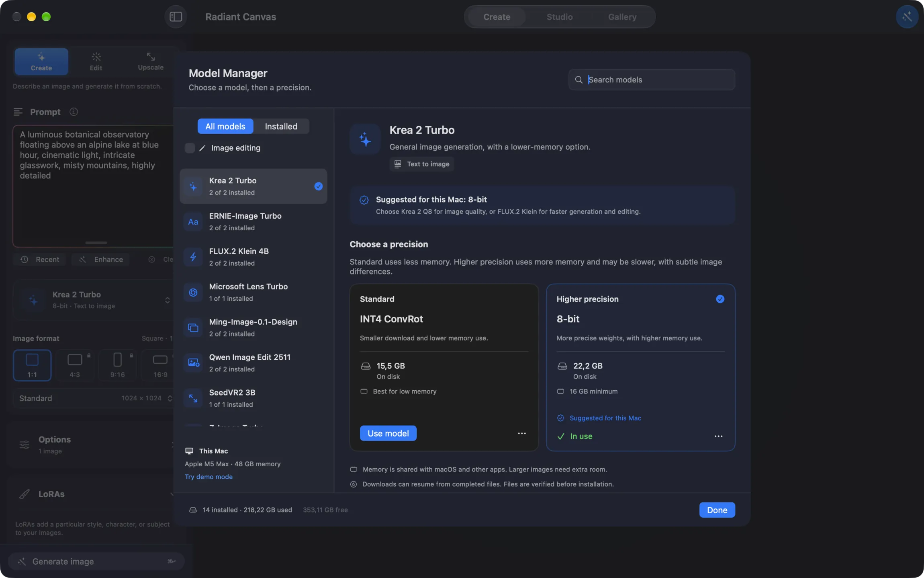Screen dimensions: 924x578
Task: Select the Qwen Image Edit 2511 icon
Action: tap(193, 363)
